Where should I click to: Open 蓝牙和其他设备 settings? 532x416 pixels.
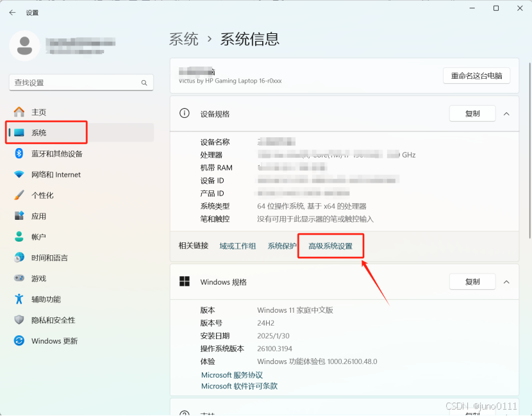(x=80, y=154)
